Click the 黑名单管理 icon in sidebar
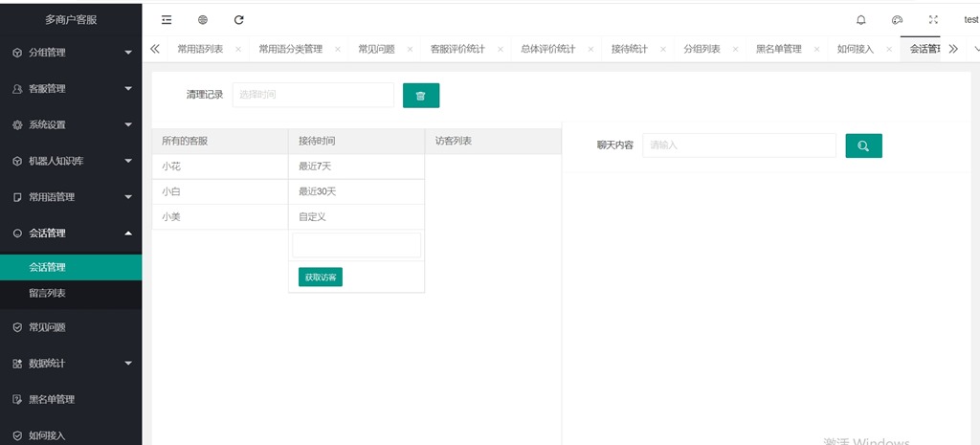980x445 pixels. point(17,400)
